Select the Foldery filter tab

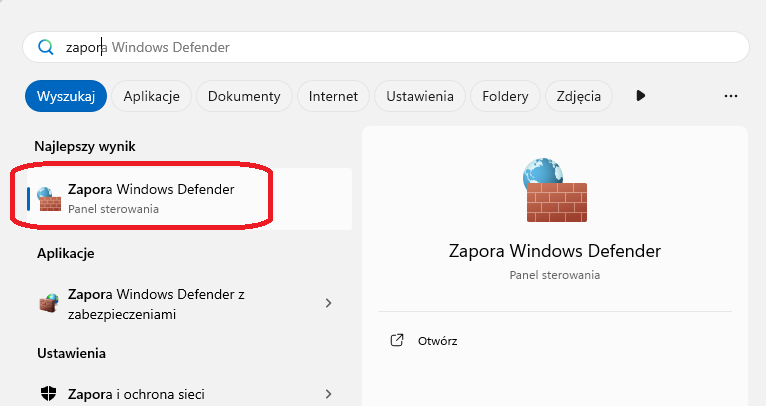506,96
